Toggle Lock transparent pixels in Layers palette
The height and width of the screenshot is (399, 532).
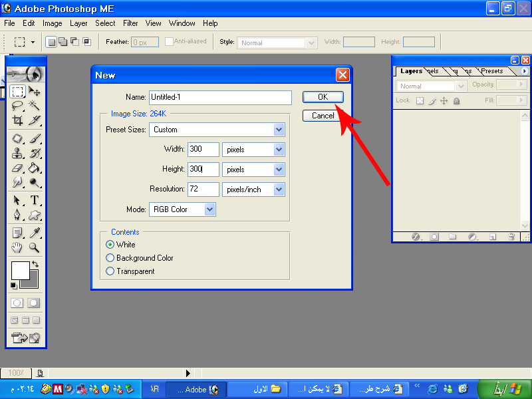420,101
